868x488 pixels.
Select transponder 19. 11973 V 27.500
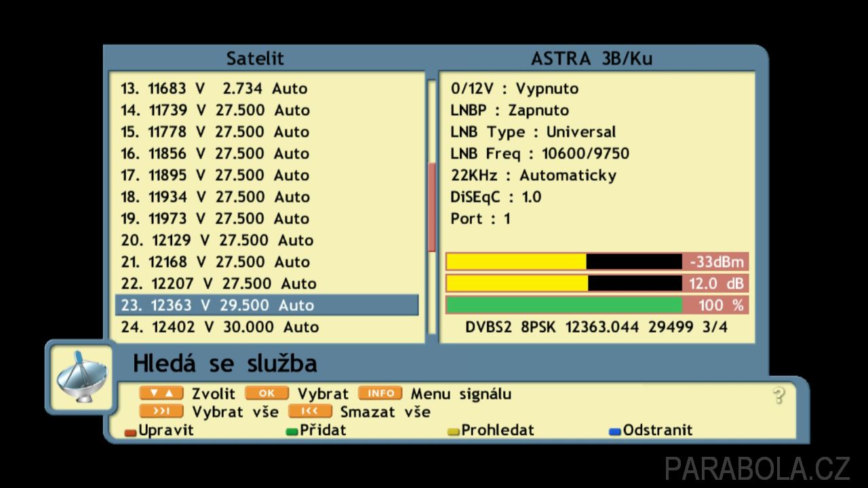[267, 218]
